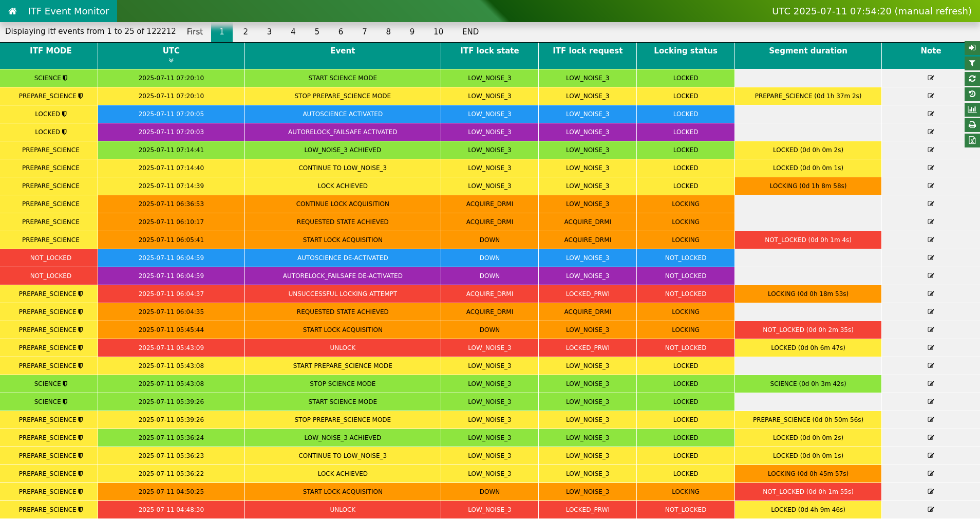Select PREPARE_SCIENCE (0d 1h 37m 2s) duration cell
Screen dimensions: 980x519
pyautogui.click(x=808, y=96)
